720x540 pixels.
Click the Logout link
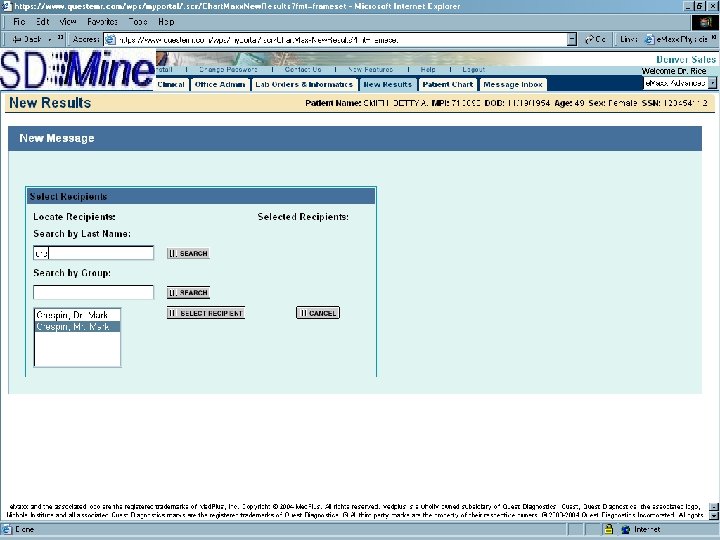[x=473, y=70]
